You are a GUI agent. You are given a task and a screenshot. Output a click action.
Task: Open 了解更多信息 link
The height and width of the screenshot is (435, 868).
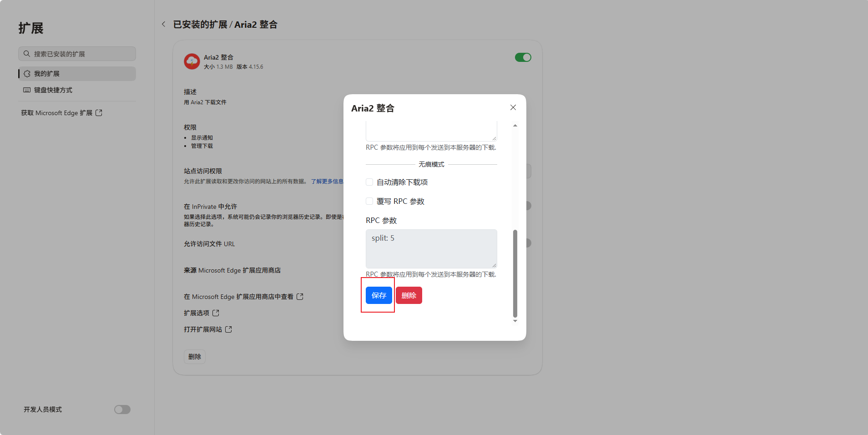[327, 182]
